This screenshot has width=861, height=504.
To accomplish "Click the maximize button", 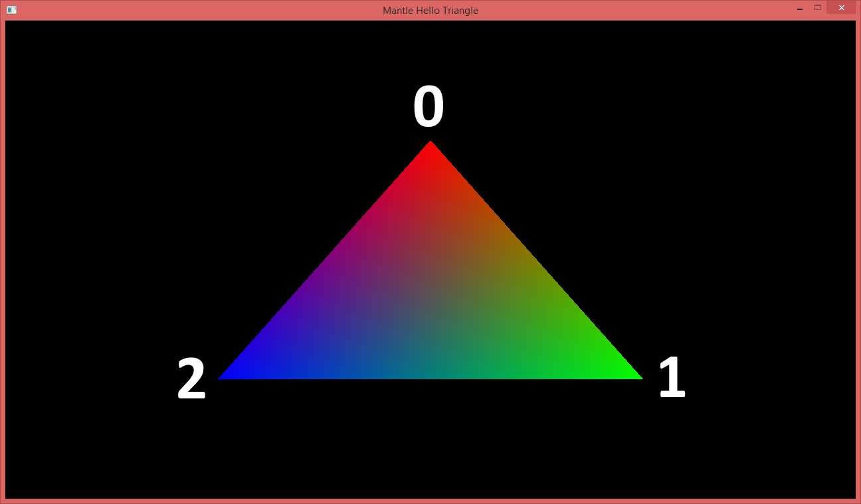I will 817,8.
